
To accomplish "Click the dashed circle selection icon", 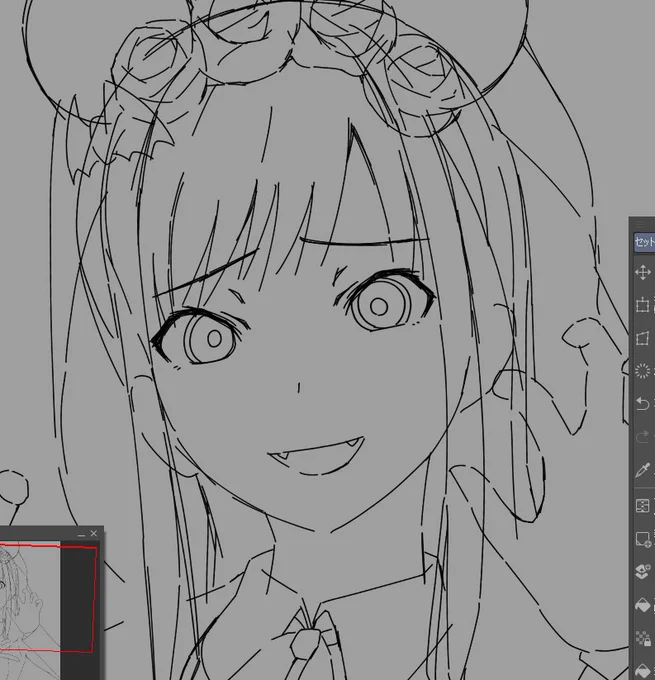I will point(642,371).
